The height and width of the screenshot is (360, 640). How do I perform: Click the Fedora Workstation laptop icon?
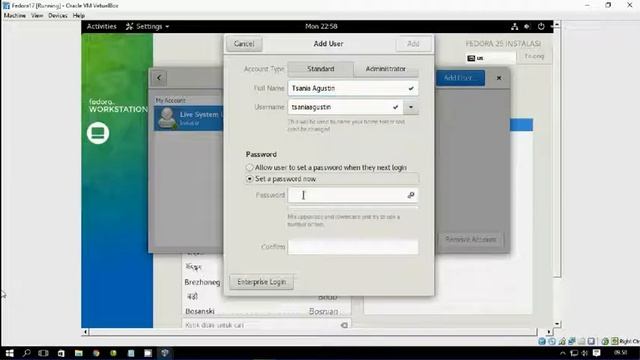tap(98, 133)
